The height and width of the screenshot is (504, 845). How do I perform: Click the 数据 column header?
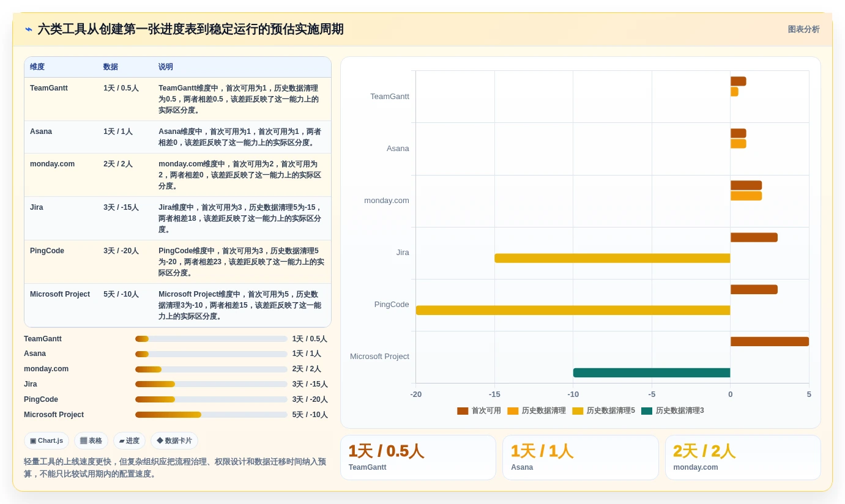111,67
